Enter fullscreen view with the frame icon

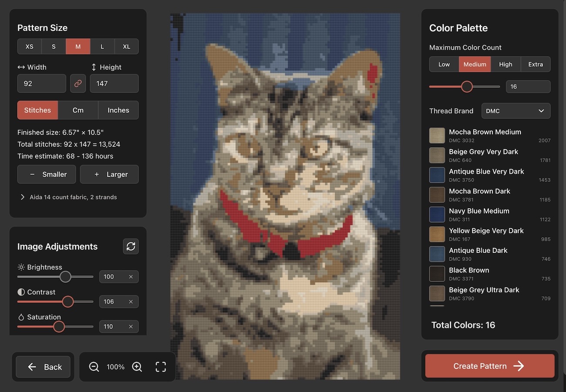pos(161,367)
